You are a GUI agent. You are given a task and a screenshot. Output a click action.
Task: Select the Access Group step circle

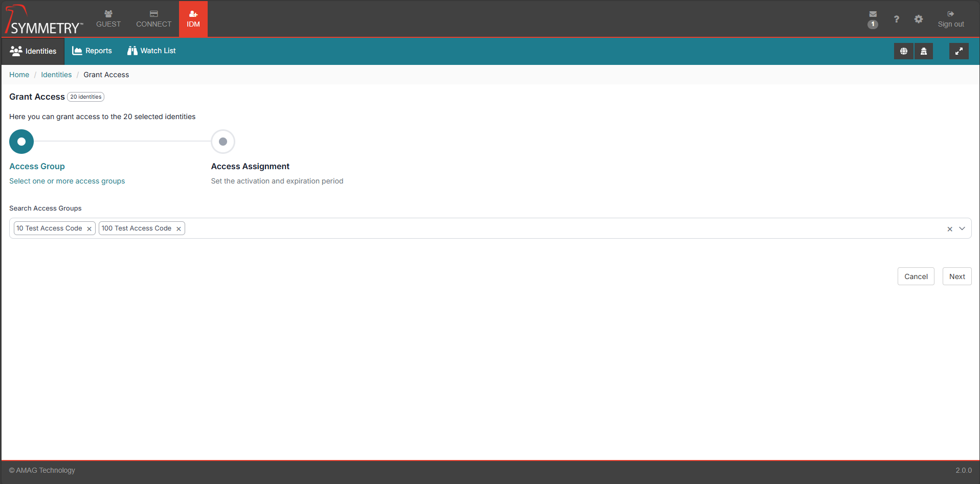tap(21, 142)
